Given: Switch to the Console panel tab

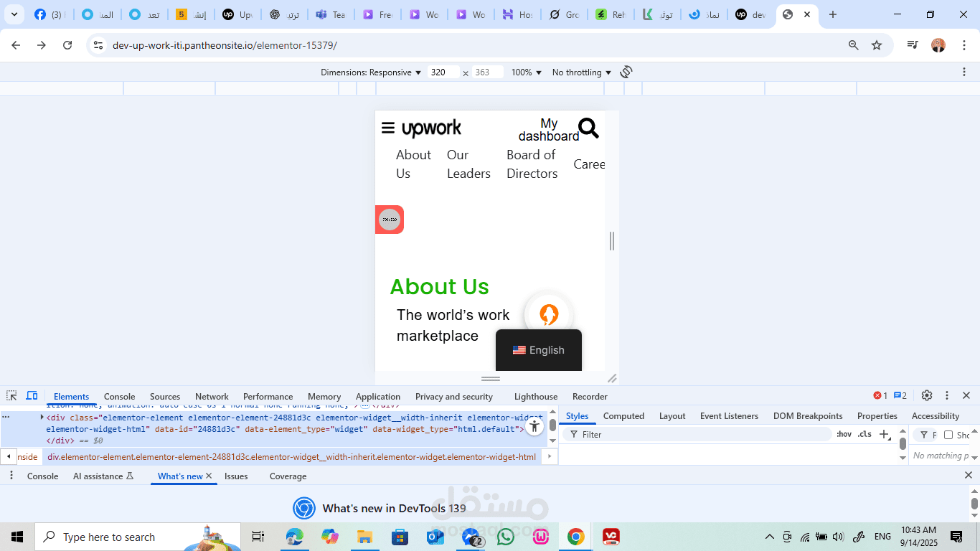Looking at the screenshot, I should pos(119,396).
